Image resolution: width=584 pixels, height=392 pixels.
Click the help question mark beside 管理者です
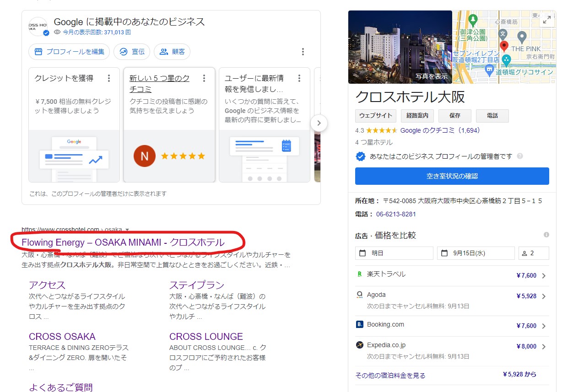coord(519,156)
